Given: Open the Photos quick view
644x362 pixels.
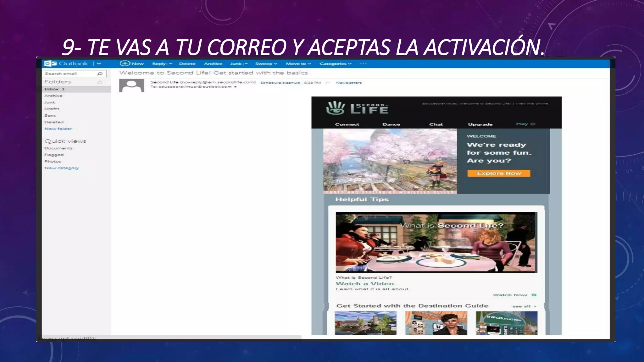Looking at the screenshot, I should coord(53,162).
